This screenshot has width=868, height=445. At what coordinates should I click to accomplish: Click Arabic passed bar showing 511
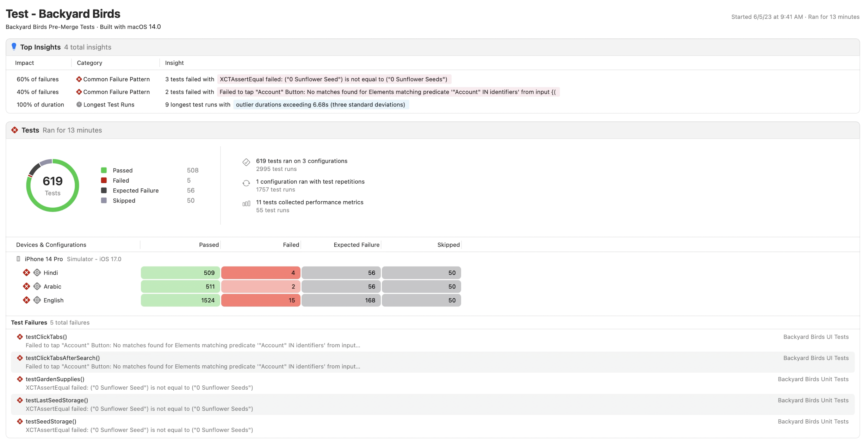[x=180, y=286]
